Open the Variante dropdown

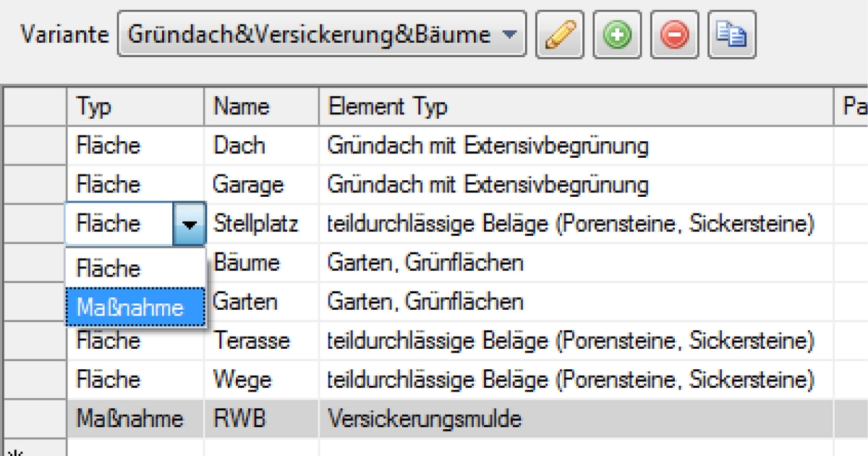[509, 34]
